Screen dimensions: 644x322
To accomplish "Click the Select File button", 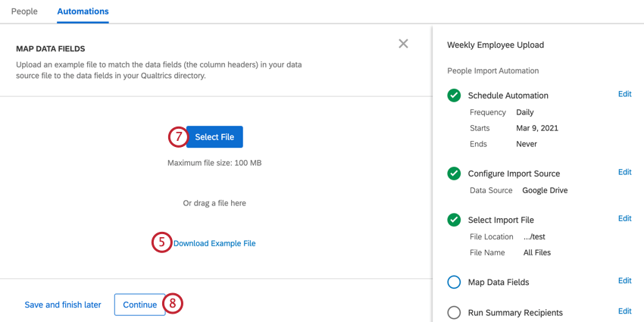I will coord(214,137).
